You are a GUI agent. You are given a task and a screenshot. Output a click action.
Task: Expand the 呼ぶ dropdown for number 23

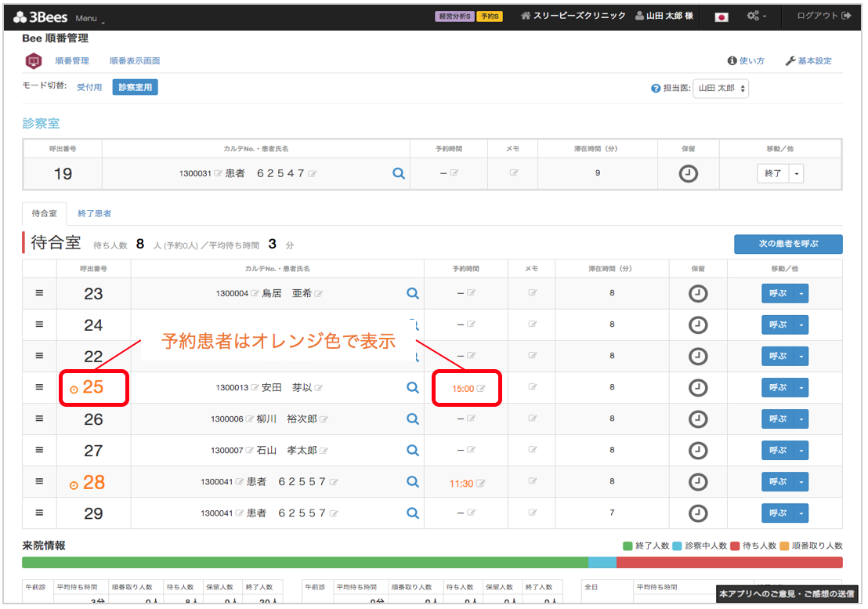(801, 293)
